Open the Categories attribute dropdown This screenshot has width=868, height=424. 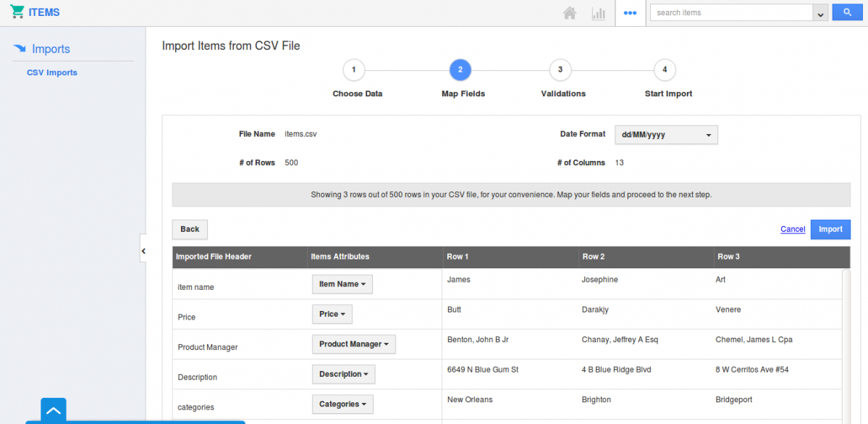(x=342, y=404)
